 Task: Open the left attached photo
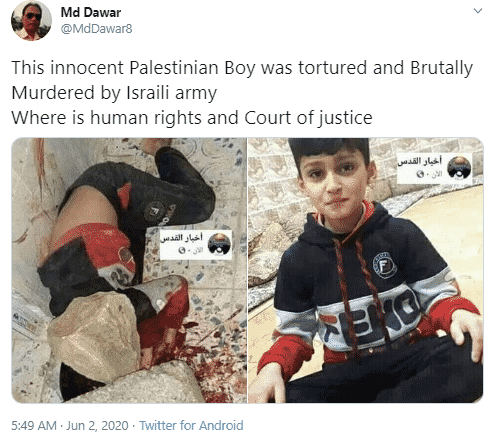click(x=129, y=270)
